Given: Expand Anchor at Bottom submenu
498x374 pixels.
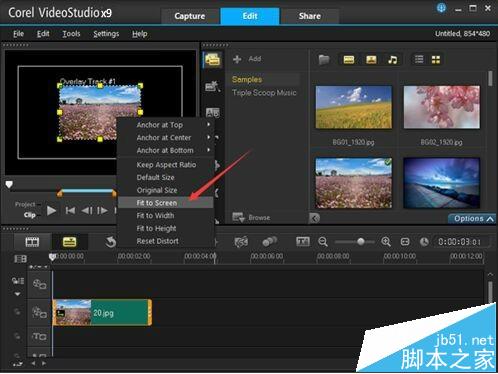Looking at the screenshot, I should (x=166, y=150).
